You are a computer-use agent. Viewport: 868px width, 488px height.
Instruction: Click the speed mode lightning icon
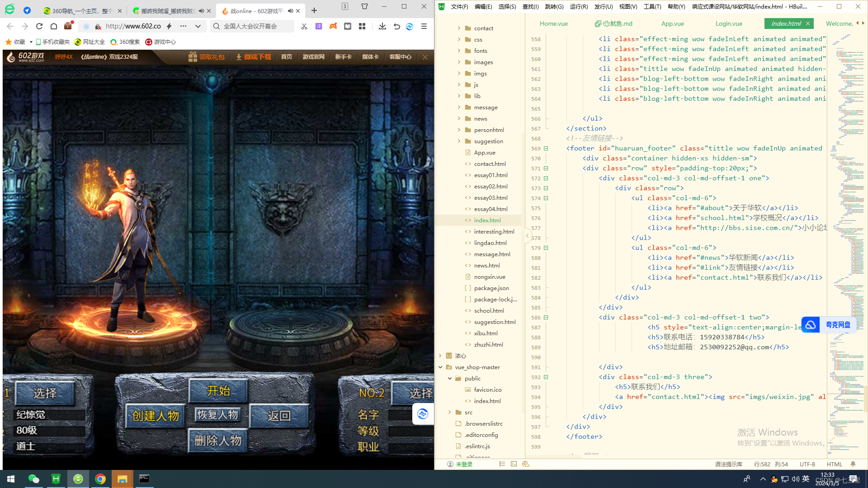pos(169,26)
